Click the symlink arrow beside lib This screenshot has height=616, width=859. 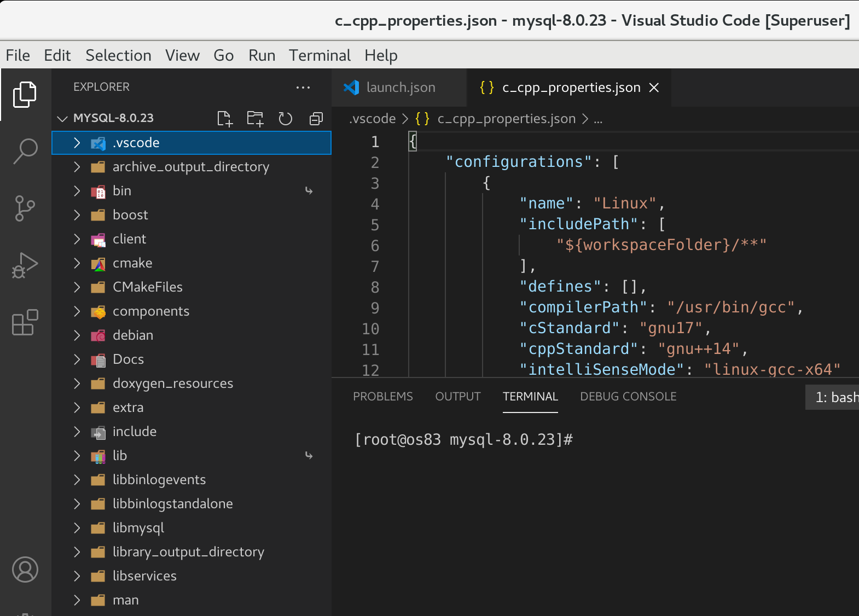tap(309, 456)
